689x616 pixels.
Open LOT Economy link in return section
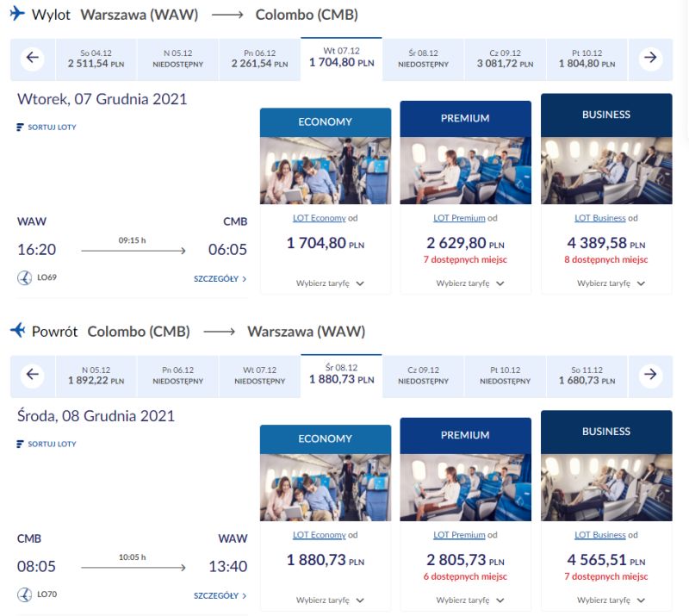[320, 535]
